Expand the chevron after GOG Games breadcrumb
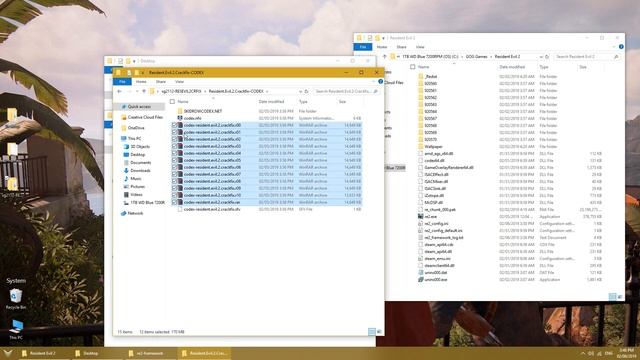 [x=491, y=57]
